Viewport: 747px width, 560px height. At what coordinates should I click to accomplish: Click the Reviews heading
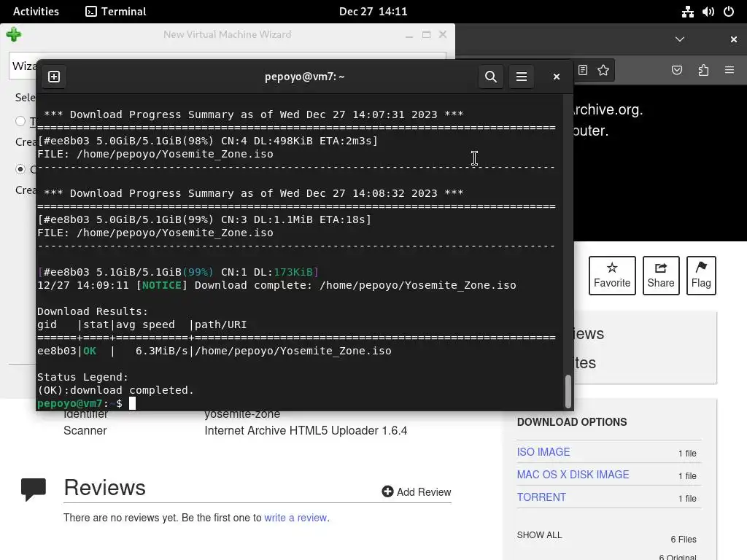[104, 488]
